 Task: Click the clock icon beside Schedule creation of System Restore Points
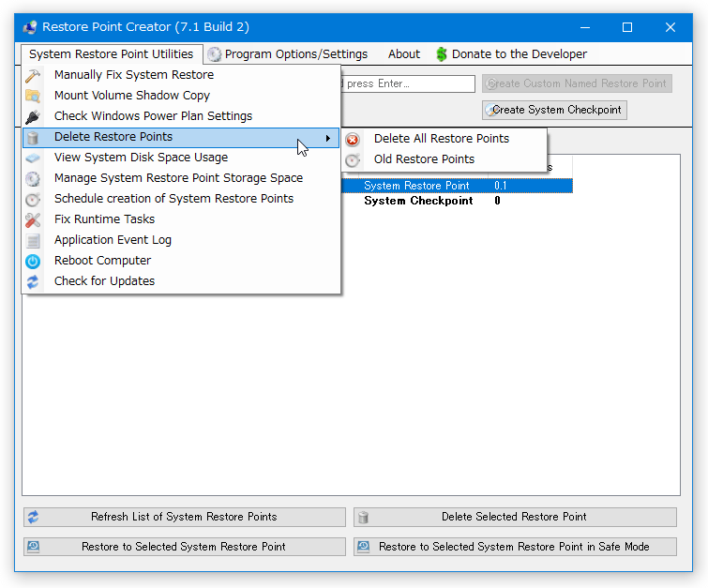click(x=33, y=199)
